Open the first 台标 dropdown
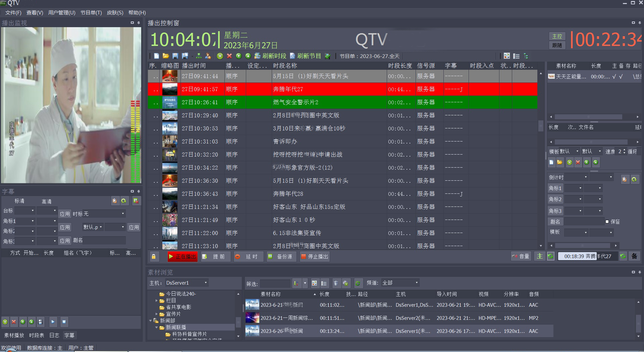 coord(24,211)
